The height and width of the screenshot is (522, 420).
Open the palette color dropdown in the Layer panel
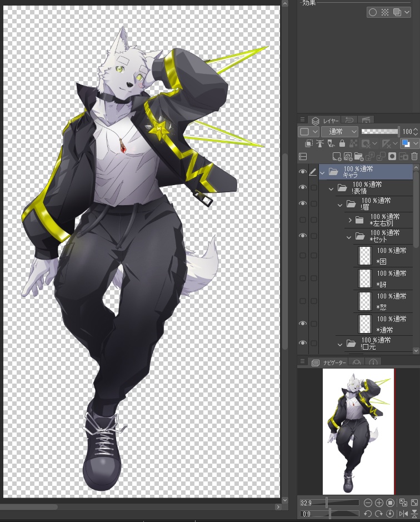[x=308, y=132]
